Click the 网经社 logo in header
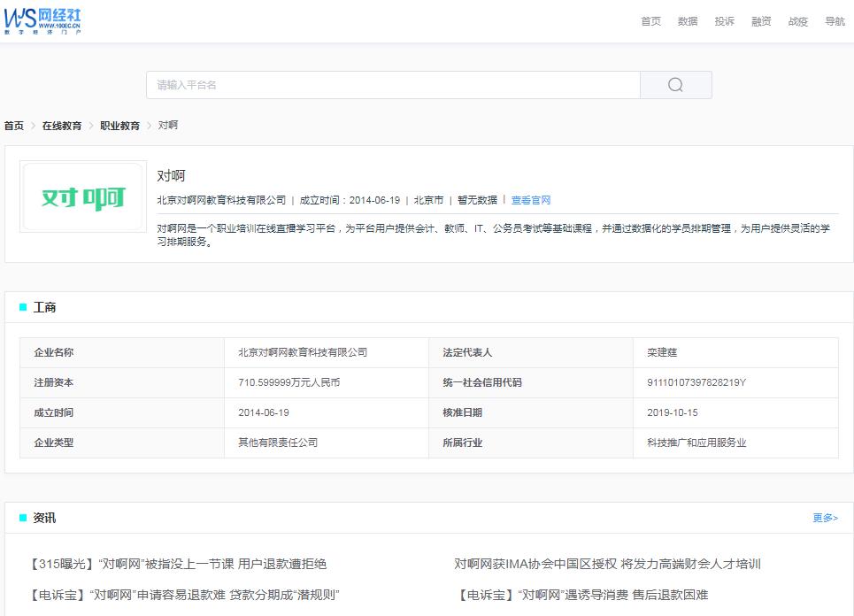This screenshot has width=854, height=616. point(42,20)
